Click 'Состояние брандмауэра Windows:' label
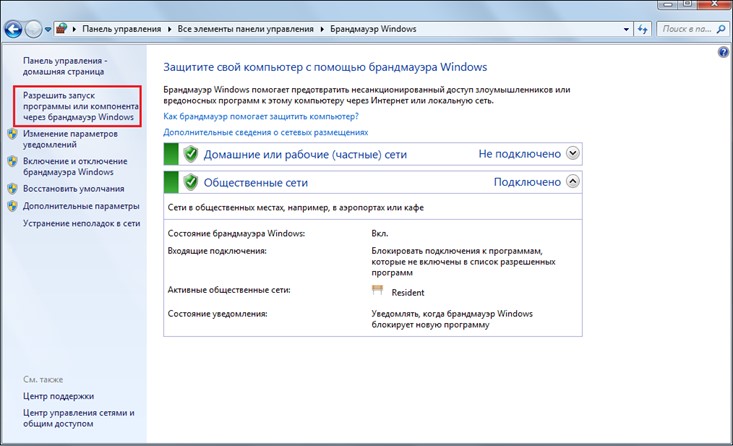 pos(236,233)
